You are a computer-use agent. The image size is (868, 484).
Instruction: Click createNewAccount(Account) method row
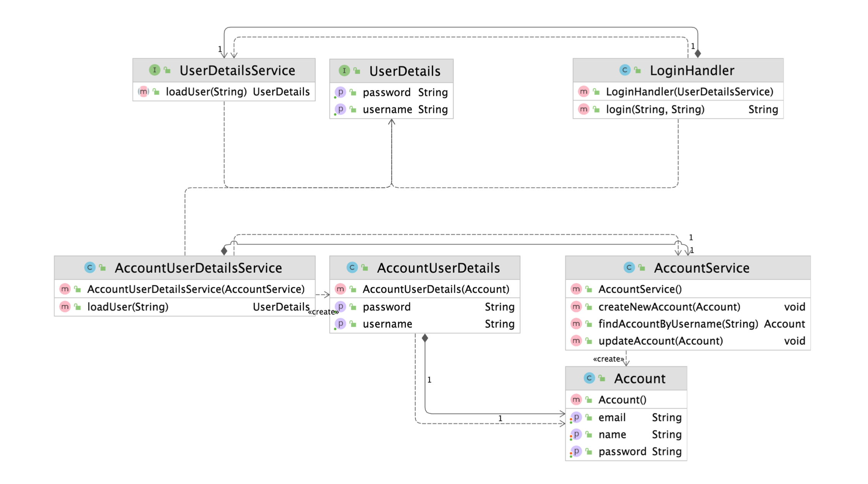coord(669,307)
